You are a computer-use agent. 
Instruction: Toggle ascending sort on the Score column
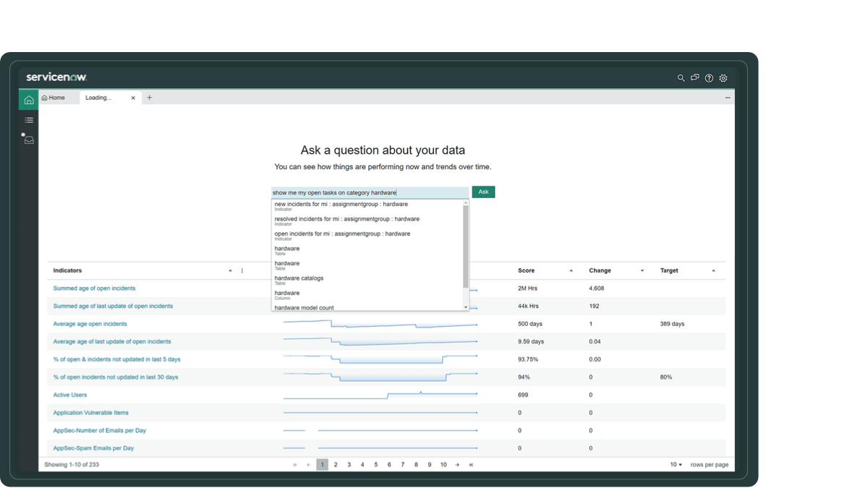[570, 270]
